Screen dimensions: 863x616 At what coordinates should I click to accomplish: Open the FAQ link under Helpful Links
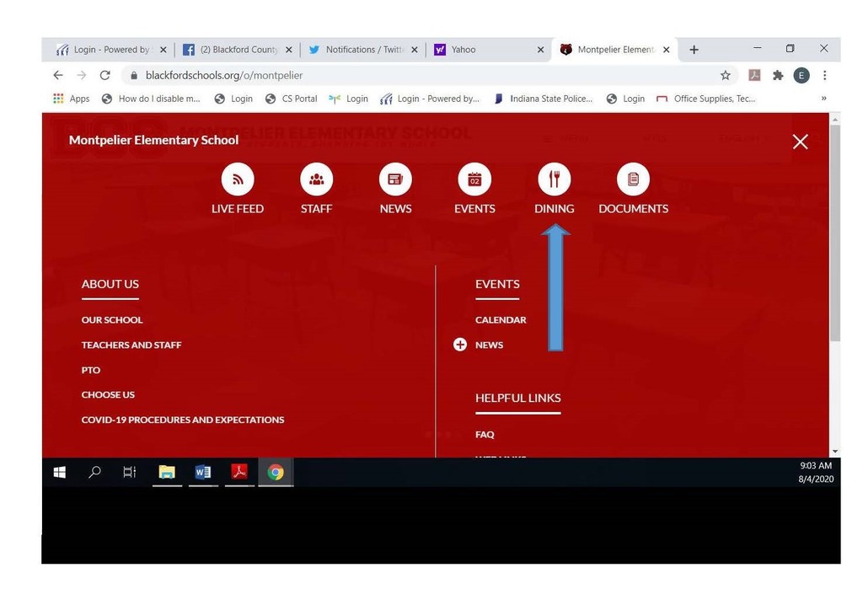[x=485, y=434]
